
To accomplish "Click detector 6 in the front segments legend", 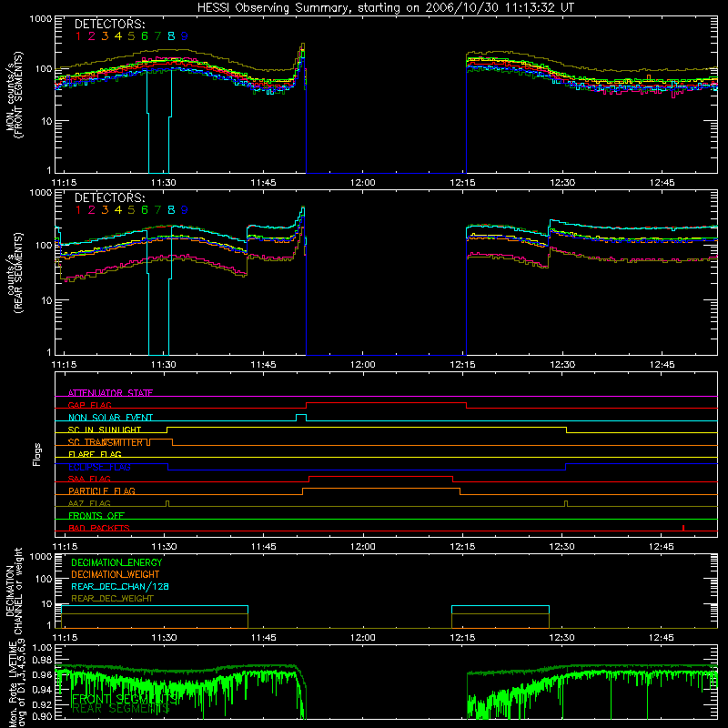I will (145, 36).
